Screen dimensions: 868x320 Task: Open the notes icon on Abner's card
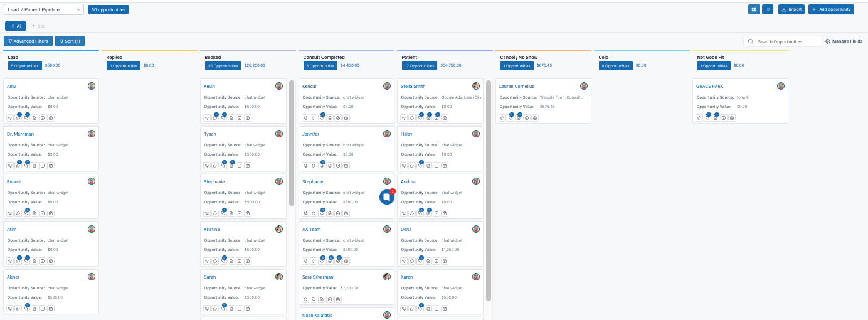(34, 309)
